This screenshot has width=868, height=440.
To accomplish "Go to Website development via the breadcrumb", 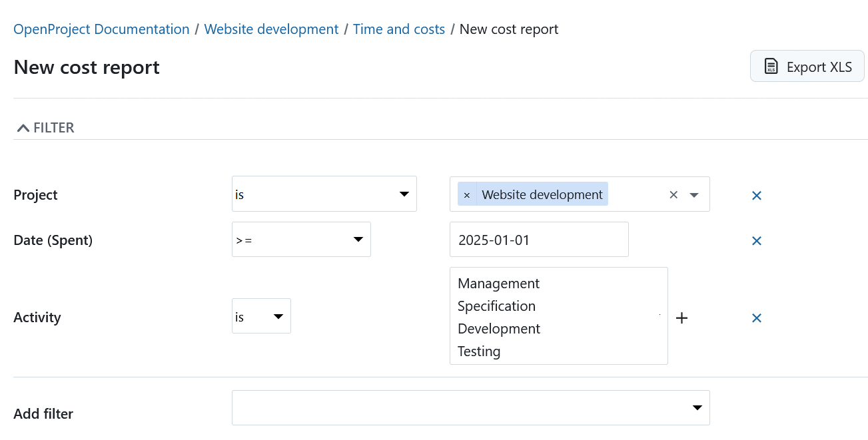I will [270, 29].
